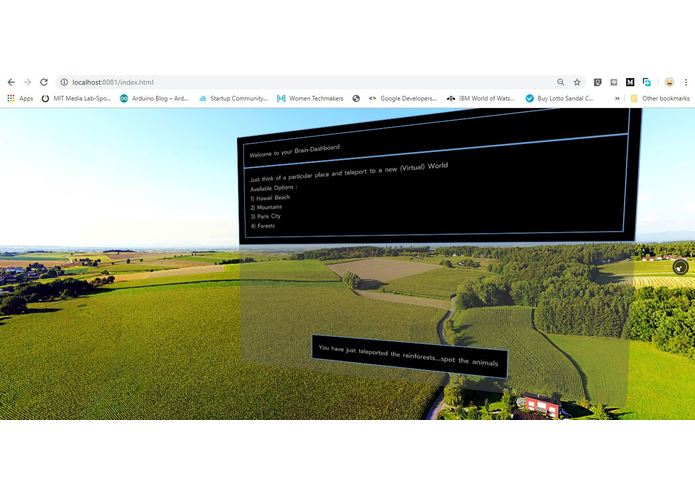
Task: Open the first dark extension icon
Action: [597, 82]
